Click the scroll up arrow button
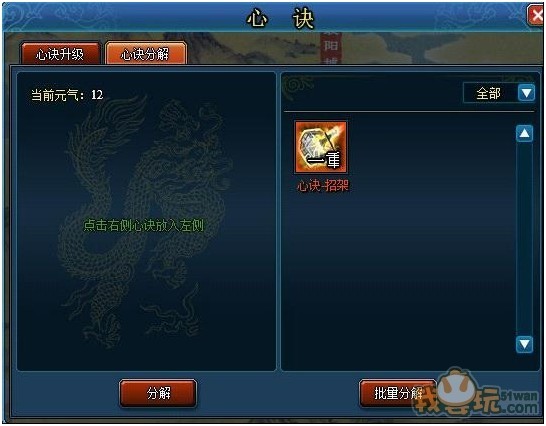This screenshot has width=546, height=426. point(524,133)
